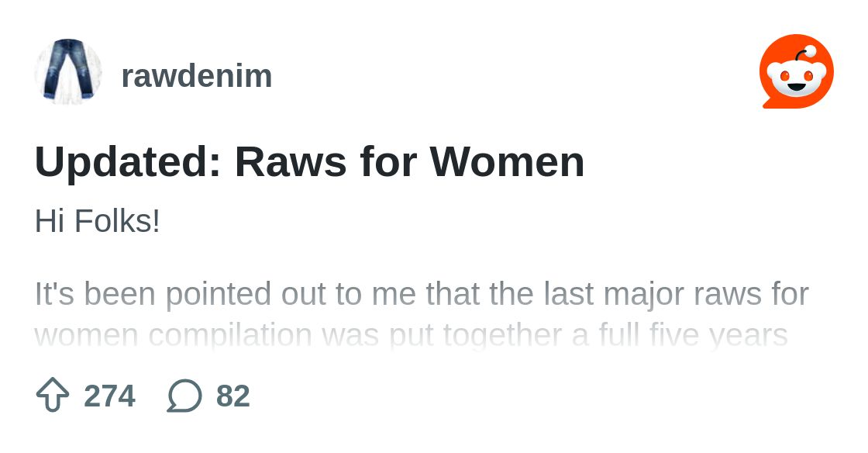Click the word "Folks!" in the greeting

(117, 222)
